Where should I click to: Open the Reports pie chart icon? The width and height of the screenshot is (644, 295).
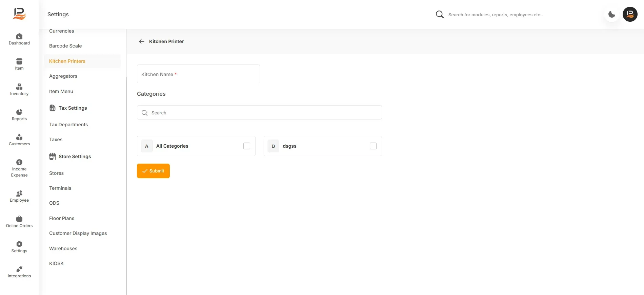[19, 112]
